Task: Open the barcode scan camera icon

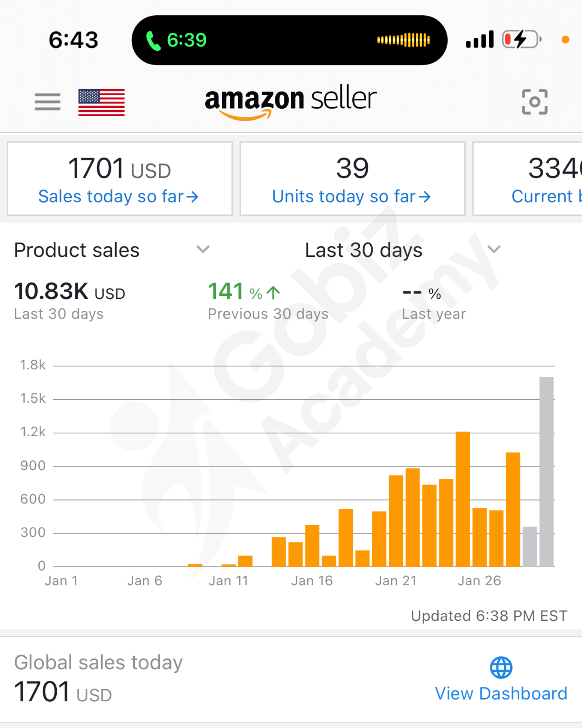Action: [x=535, y=102]
